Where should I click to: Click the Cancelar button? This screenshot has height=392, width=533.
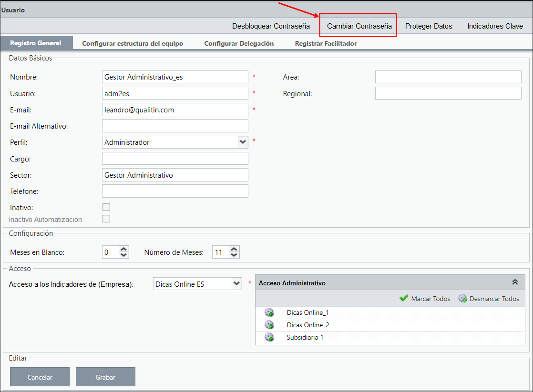tap(40, 377)
